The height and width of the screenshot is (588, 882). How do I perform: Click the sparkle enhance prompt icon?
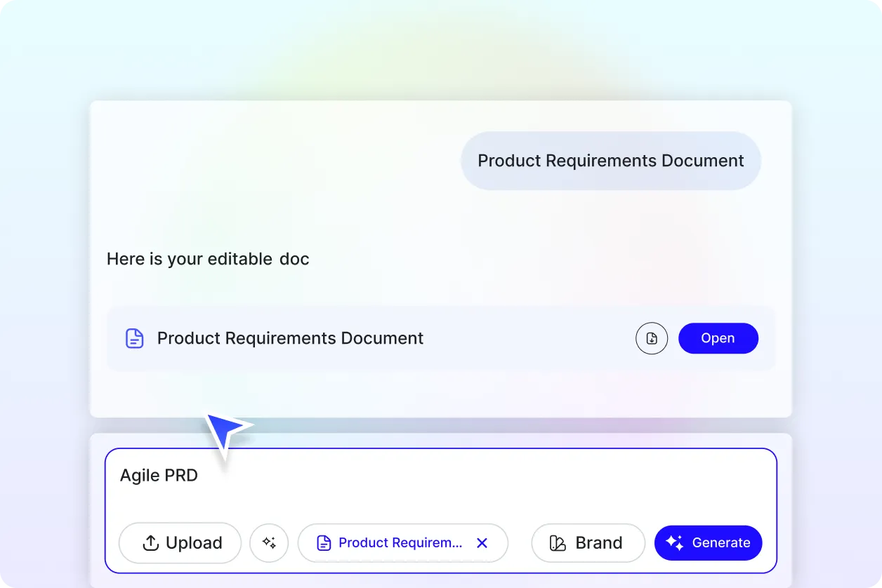pos(269,542)
